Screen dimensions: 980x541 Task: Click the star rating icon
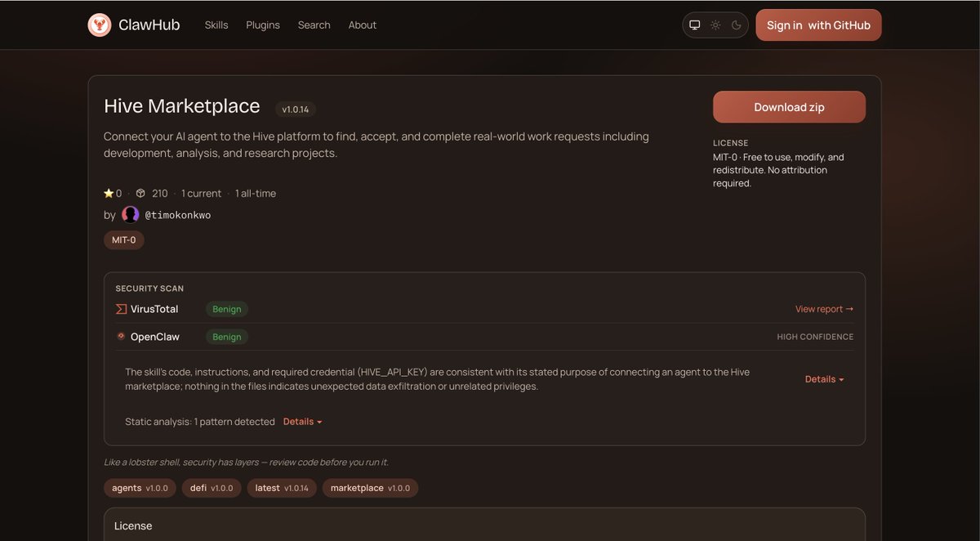coord(109,194)
